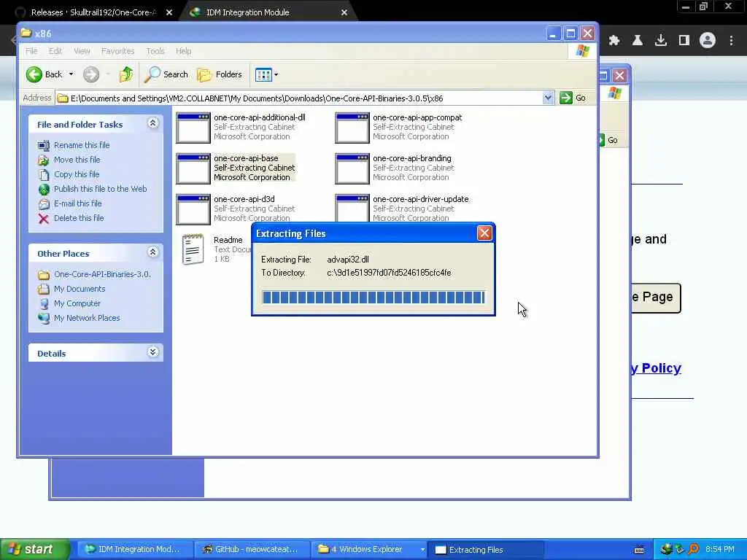Select one-core-api-base file icon
This screenshot has width=747, height=560.
pyautogui.click(x=193, y=168)
